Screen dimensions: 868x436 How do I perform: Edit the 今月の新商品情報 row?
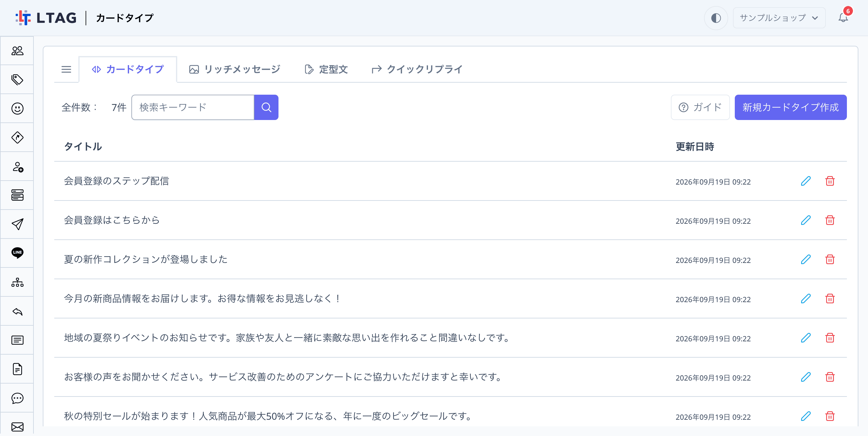coord(806,299)
